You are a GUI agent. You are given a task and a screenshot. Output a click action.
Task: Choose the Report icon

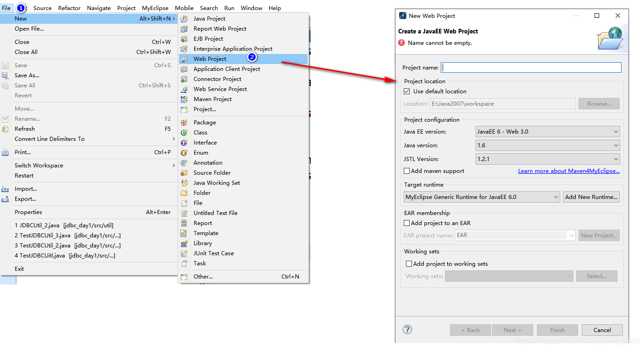click(184, 223)
